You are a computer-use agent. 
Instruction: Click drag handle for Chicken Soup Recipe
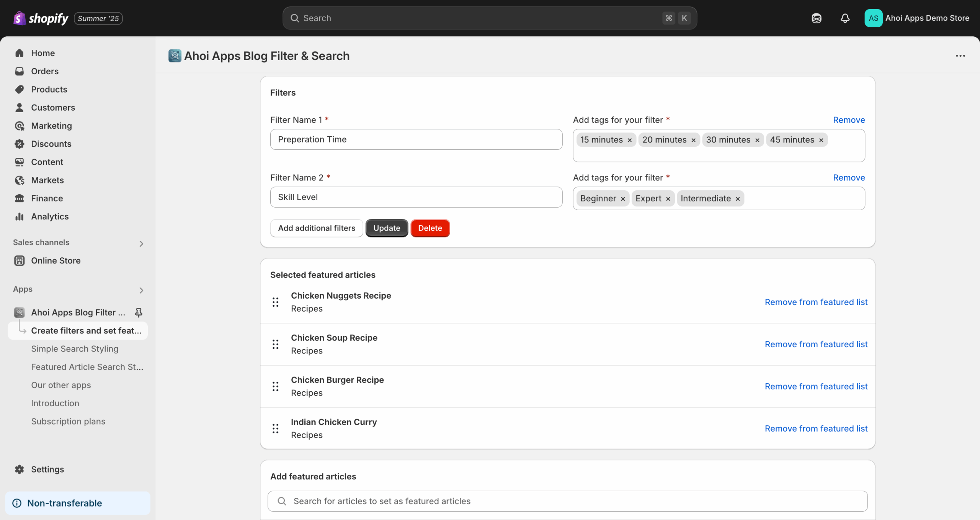tap(275, 344)
